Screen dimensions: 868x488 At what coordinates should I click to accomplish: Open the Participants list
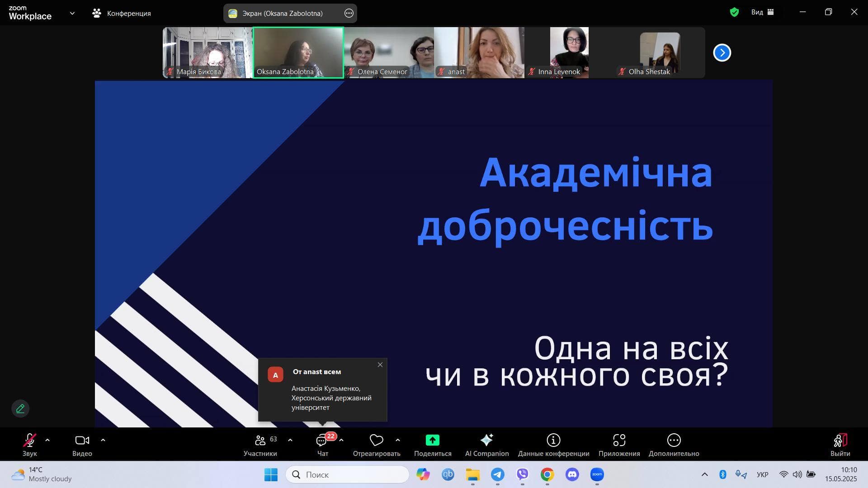click(x=260, y=441)
